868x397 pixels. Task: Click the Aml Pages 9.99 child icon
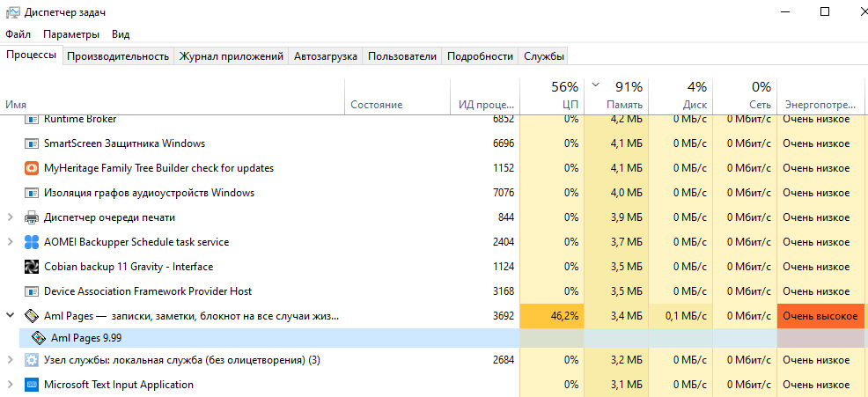pyautogui.click(x=38, y=338)
